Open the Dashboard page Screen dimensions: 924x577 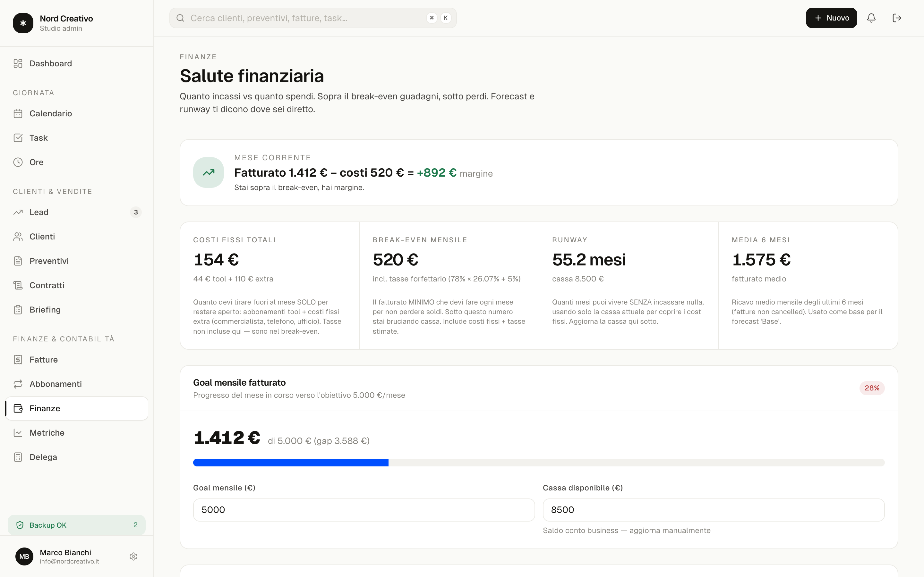77,63
